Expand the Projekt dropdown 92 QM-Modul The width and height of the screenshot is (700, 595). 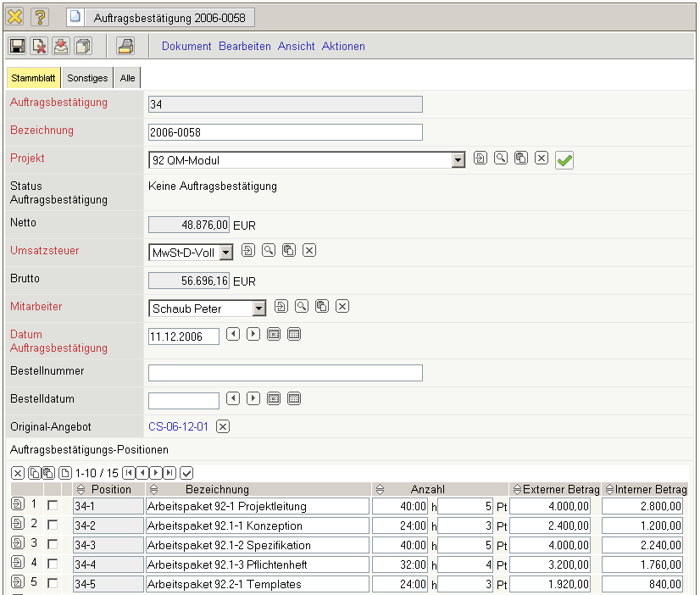tap(458, 160)
